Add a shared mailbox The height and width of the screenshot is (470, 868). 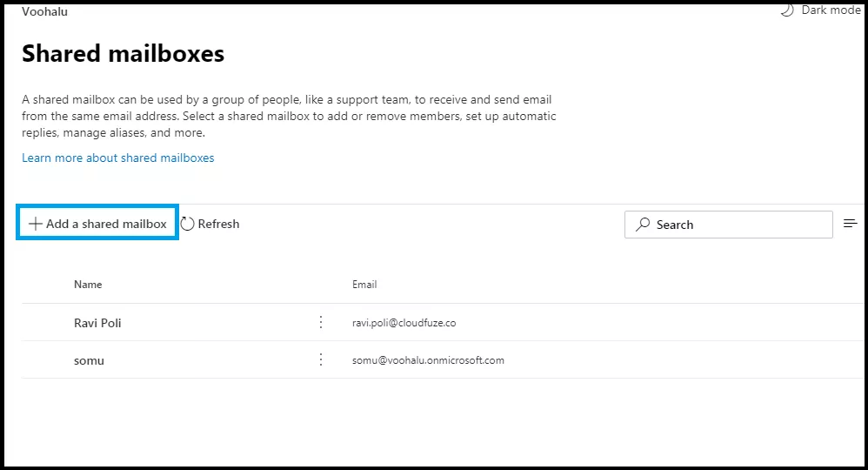97,224
